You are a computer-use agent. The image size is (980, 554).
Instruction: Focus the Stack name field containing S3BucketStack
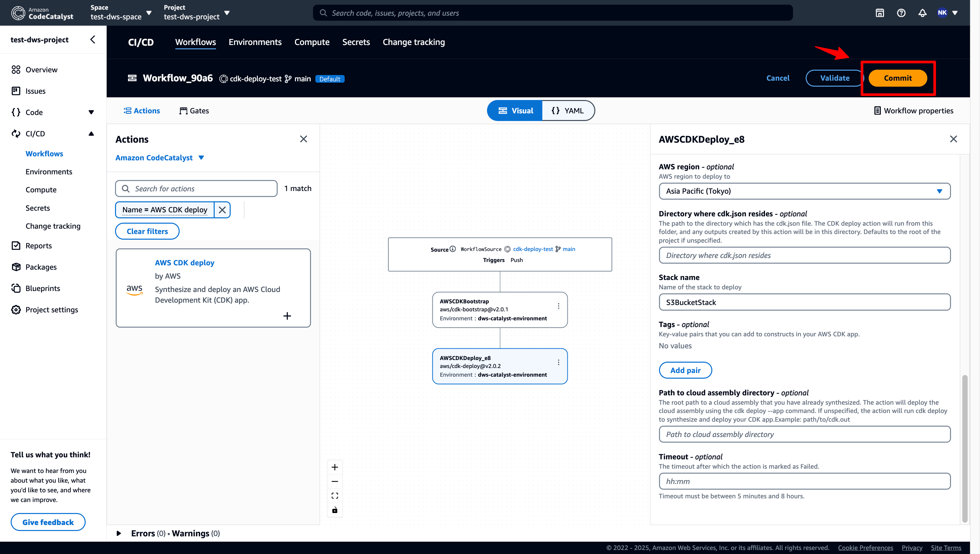[804, 302]
